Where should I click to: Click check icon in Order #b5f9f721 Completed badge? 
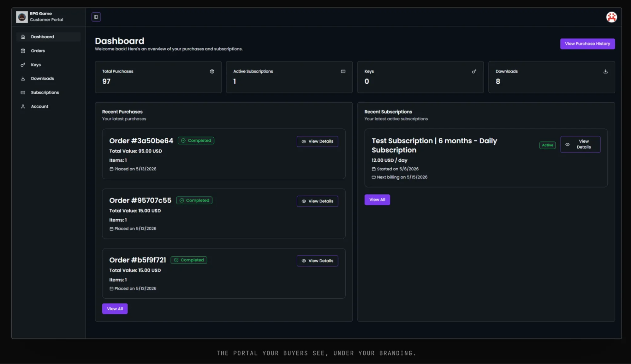[176, 260]
